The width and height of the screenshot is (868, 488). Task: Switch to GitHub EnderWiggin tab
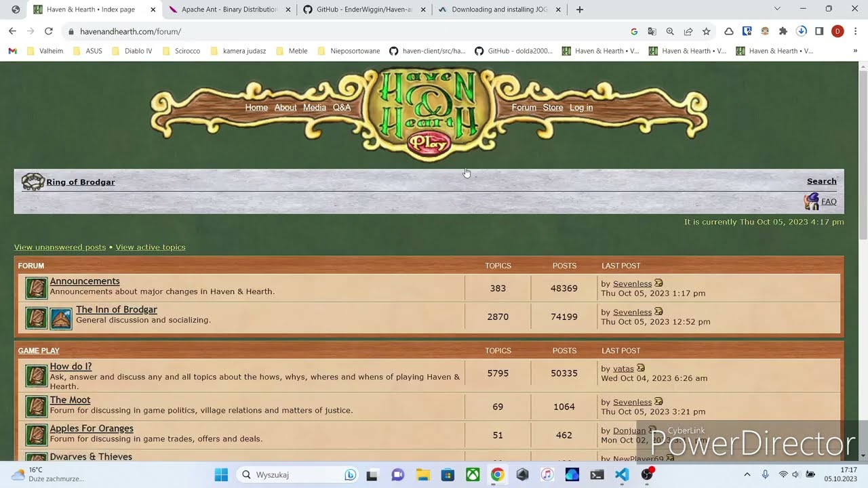364,9
